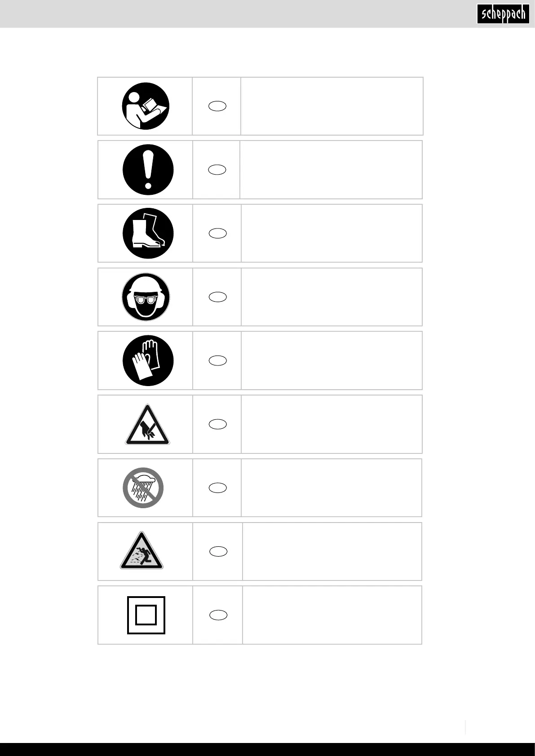Viewport: 535px width, 756px height.
Task: Click the oval beside the exclamation mark icon
Action: pyautogui.click(x=217, y=170)
